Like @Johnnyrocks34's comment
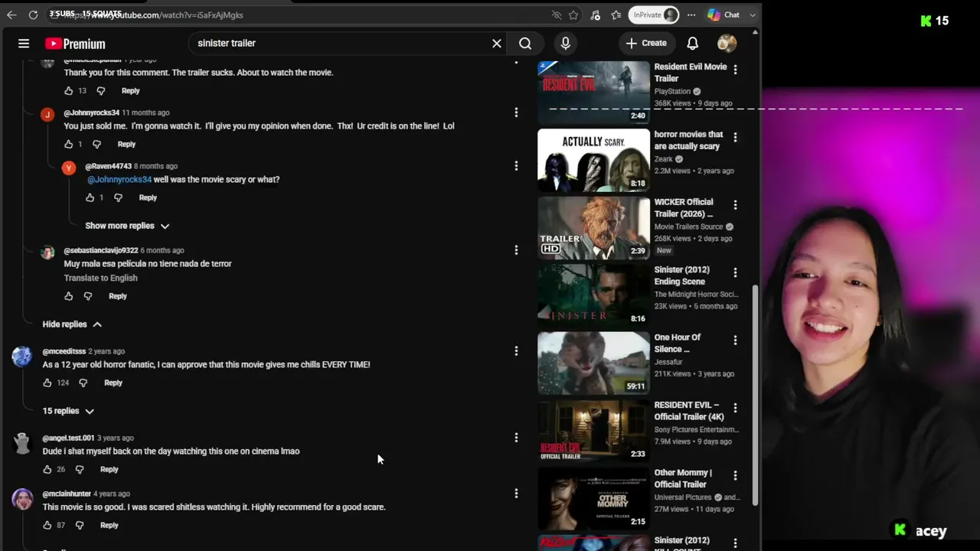Image resolution: width=980 pixels, height=551 pixels. (69, 144)
